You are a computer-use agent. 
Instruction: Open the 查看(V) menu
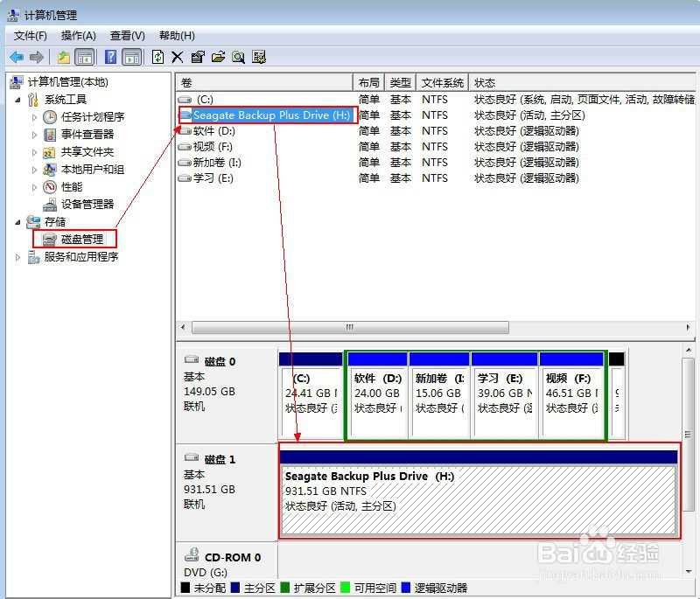tap(127, 36)
